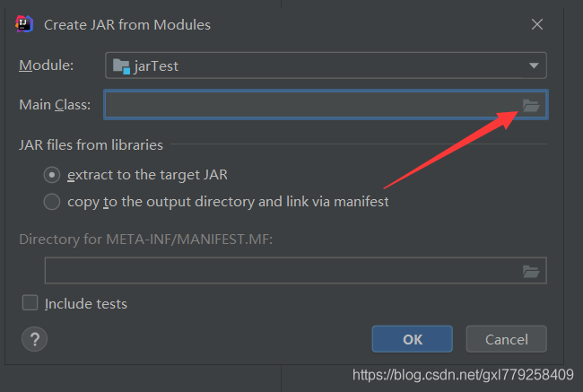Click the META-INF/MANIFEST.MF directory field

point(282,271)
